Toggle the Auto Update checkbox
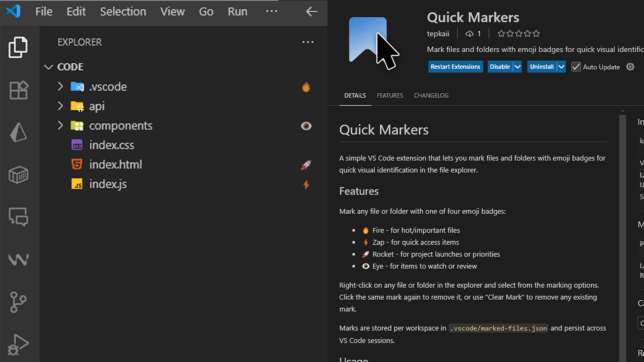This screenshot has height=362, width=644. (576, 67)
